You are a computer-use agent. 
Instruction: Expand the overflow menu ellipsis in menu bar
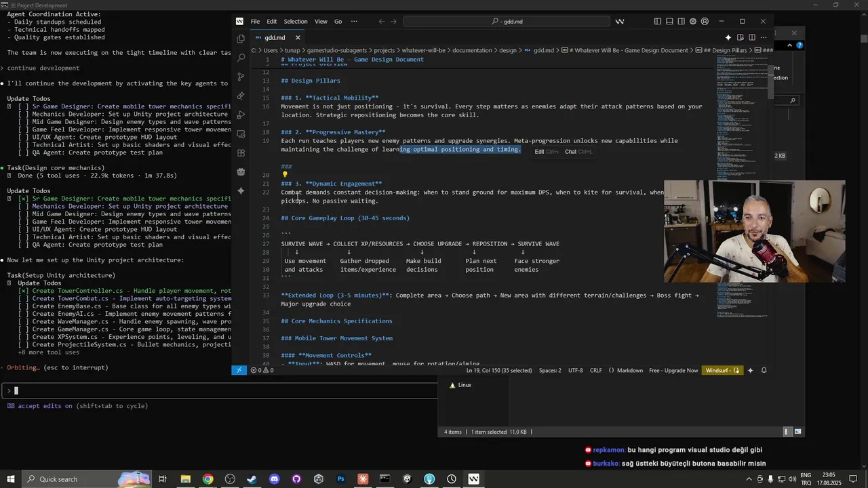353,21
